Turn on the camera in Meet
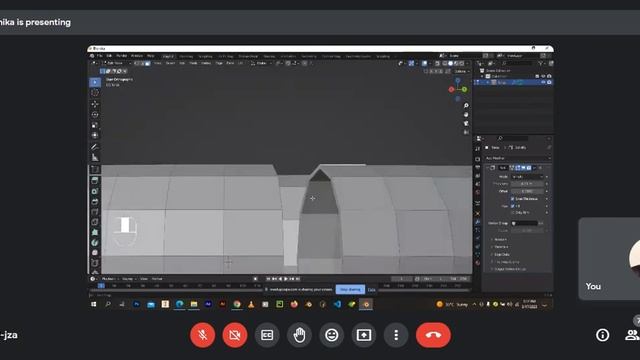 click(235, 335)
